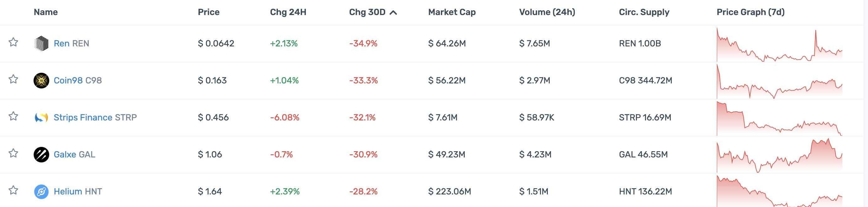This screenshot has height=207, width=868.
Task: Toggle sort arrow on Chg 30D
Action: (393, 13)
